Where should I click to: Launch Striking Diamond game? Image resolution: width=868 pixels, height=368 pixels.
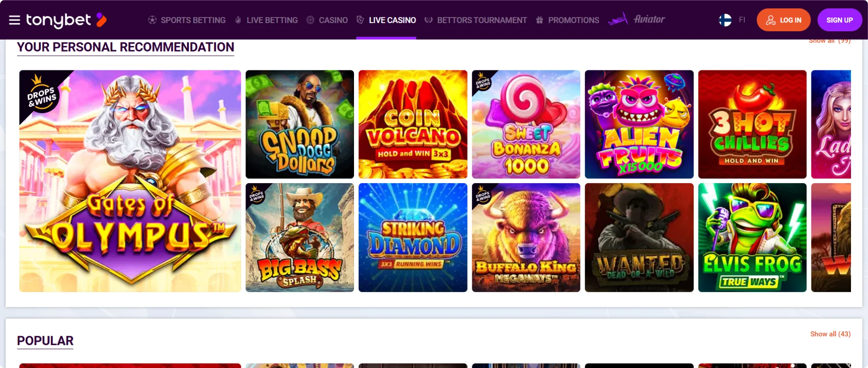click(413, 237)
